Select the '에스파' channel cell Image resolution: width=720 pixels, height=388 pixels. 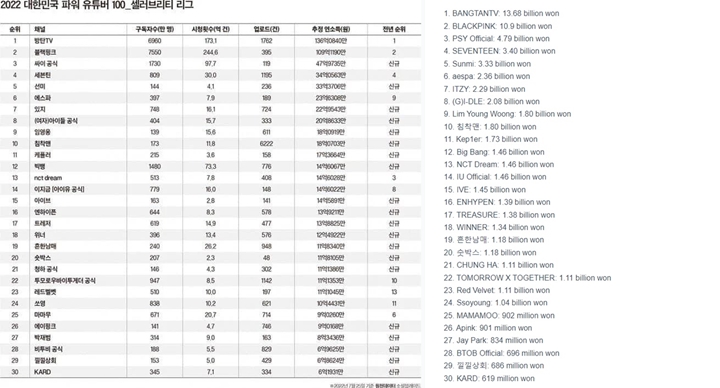pyautogui.click(x=42, y=98)
